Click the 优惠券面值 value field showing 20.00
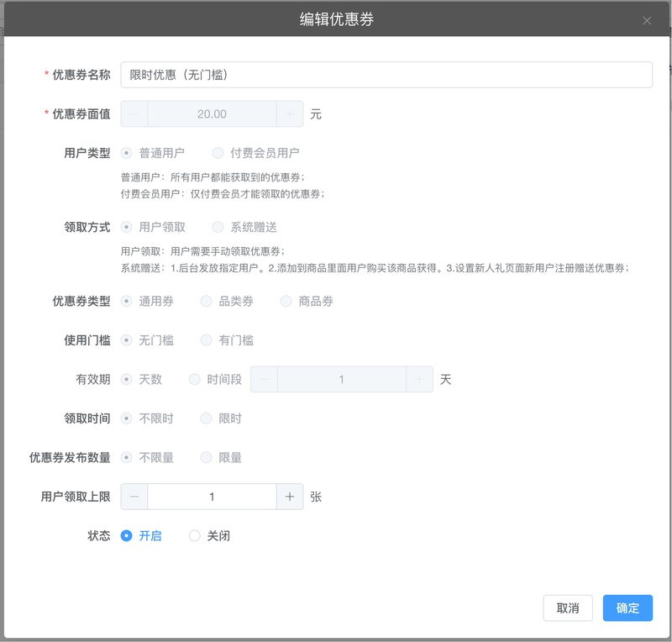Image resolution: width=672 pixels, height=642 pixels. point(212,114)
